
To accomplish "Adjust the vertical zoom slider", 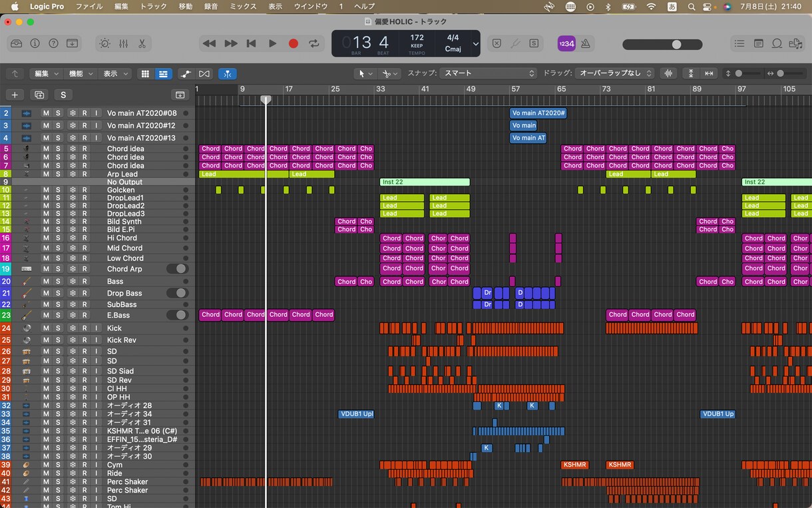I will coord(743,73).
